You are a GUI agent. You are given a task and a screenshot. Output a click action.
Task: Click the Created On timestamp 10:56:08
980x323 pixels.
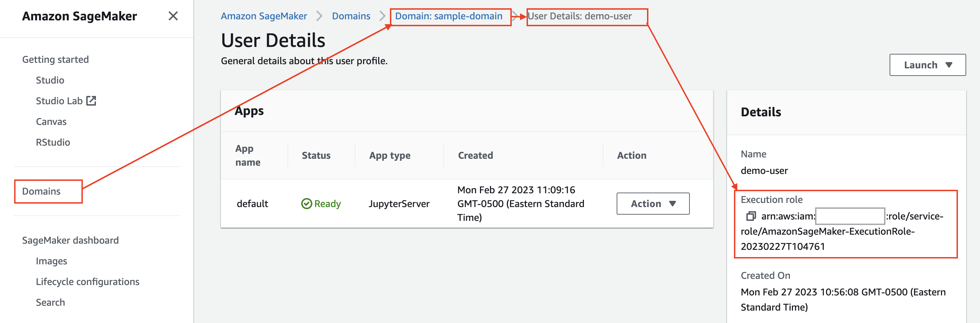coord(843,300)
